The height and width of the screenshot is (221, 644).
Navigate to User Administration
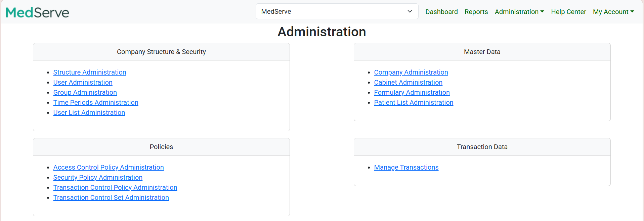[x=83, y=82]
